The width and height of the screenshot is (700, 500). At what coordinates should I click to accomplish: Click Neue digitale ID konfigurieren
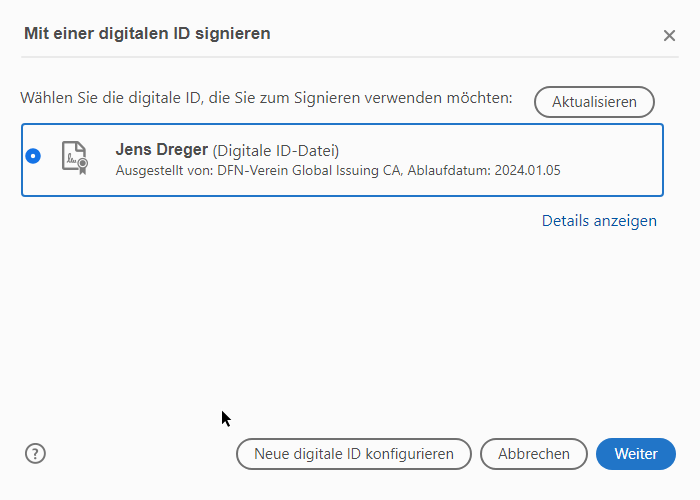pyautogui.click(x=354, y=454)
